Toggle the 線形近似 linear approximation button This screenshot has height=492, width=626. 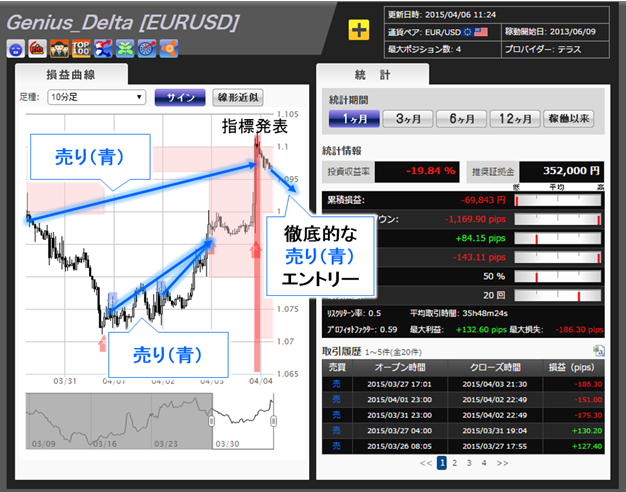point(238,97)
